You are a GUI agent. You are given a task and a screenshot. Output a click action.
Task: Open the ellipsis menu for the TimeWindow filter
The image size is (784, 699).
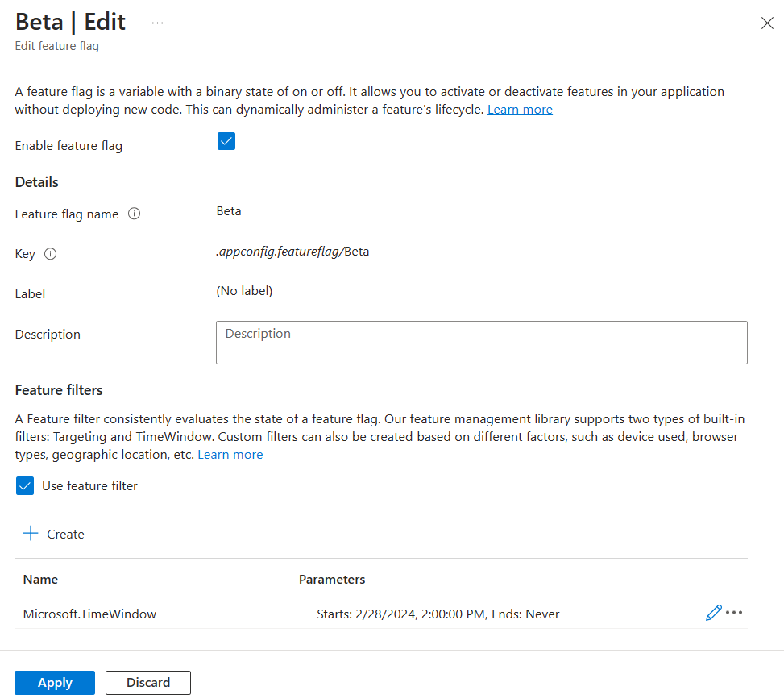(x=733, y=613)
